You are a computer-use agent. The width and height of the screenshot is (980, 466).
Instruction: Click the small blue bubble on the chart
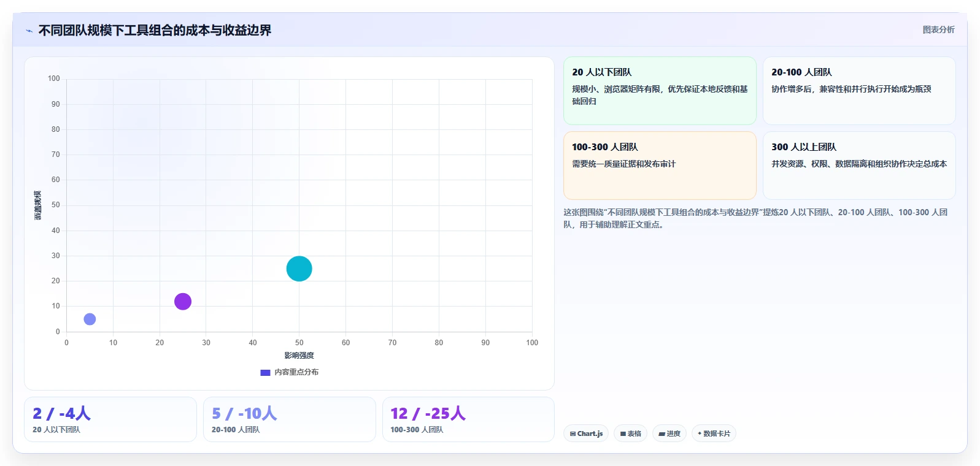[90, 319]
